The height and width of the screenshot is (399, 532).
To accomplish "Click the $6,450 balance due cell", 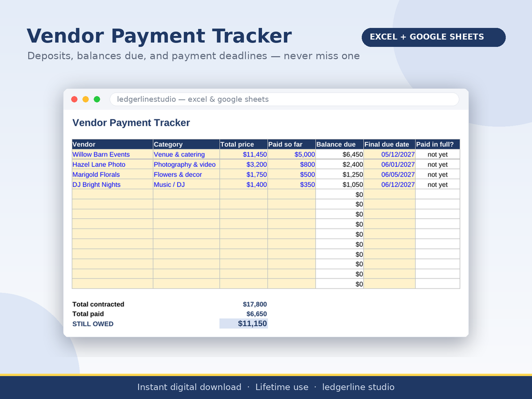I will click(x=339, y=154).
